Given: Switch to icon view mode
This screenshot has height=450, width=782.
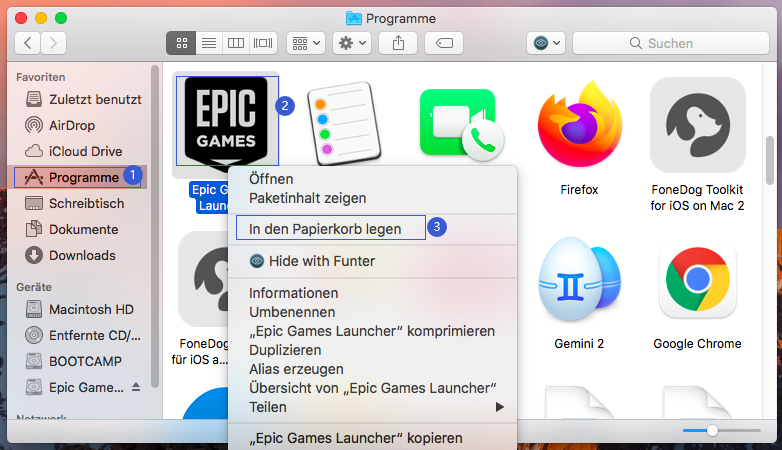Looking at the screenshot, I should pyautogui.click(x=182, y=43).
